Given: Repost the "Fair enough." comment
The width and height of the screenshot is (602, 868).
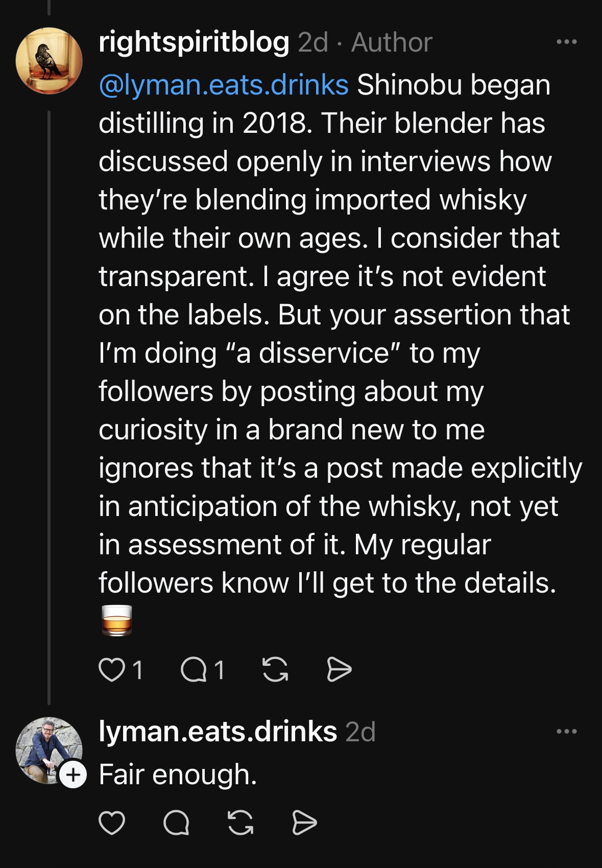Looking at the screenshot, I should 240,823.
